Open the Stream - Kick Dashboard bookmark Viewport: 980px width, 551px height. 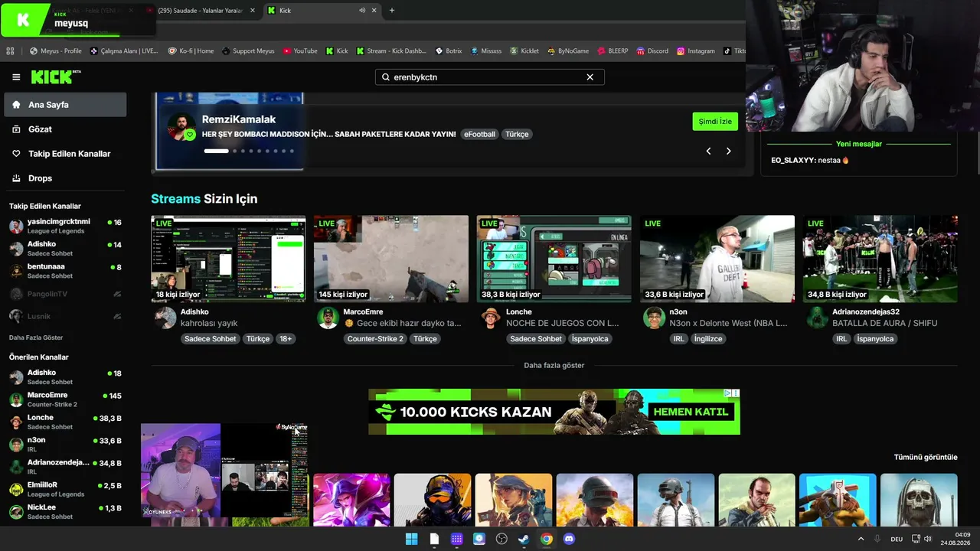(x=390, y=51)
